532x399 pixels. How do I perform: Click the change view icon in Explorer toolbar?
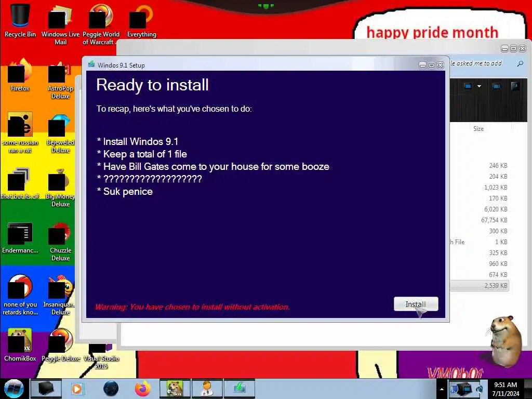tap(468, 86)
